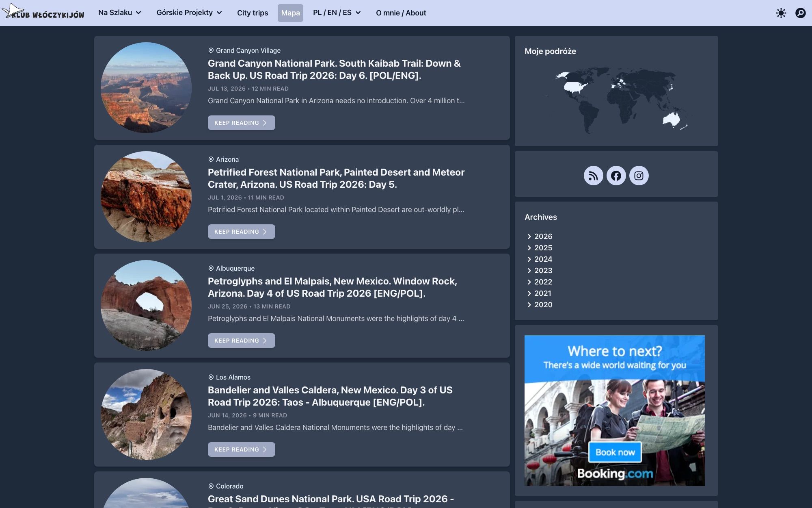Expand the Górskie Projekty dropdown
The image size is (812, 508).
point(189,13)
